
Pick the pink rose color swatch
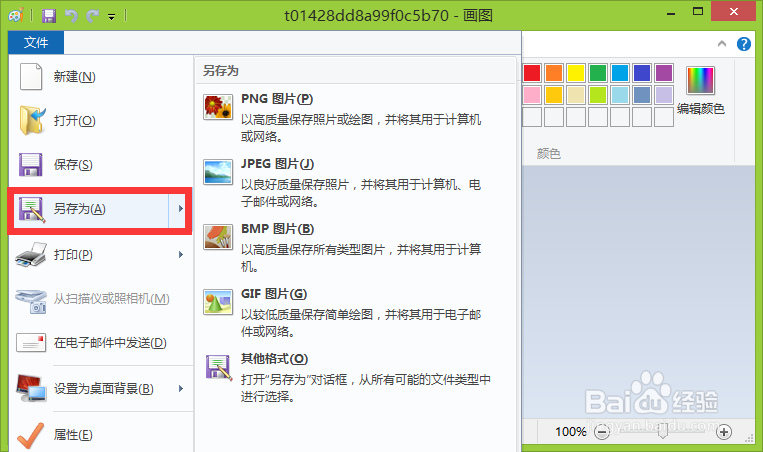click(x=532, y=95)
